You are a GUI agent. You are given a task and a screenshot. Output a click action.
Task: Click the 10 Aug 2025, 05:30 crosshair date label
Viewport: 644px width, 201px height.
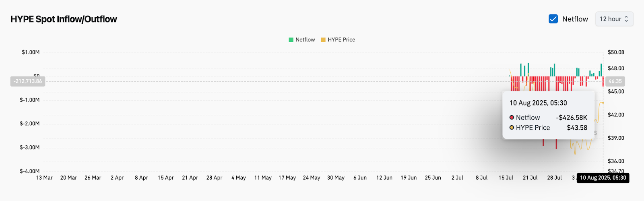[x=603, y=178]
